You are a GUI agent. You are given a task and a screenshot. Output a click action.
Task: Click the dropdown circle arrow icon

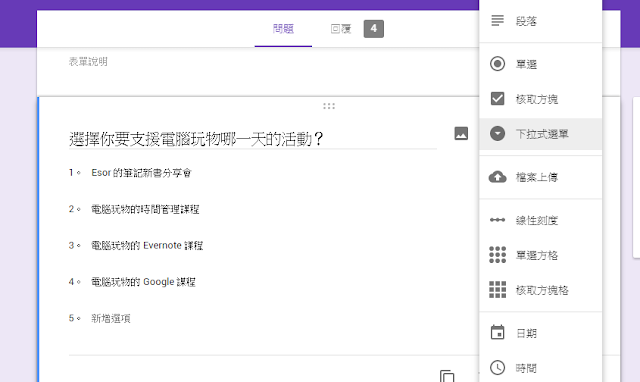pyautogui.click(x=498, y=133)
